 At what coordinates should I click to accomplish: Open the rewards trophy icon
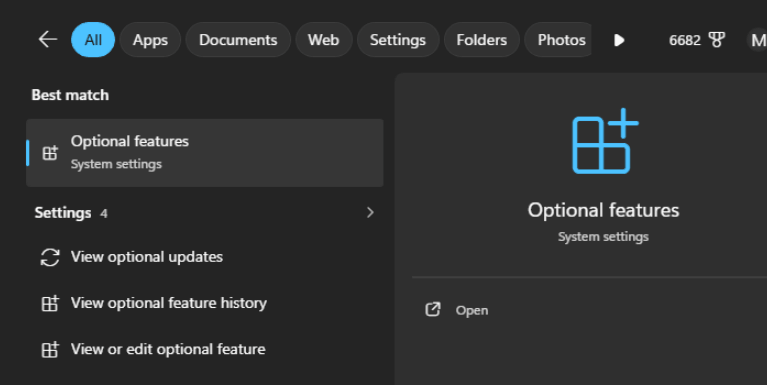[717, 40]
